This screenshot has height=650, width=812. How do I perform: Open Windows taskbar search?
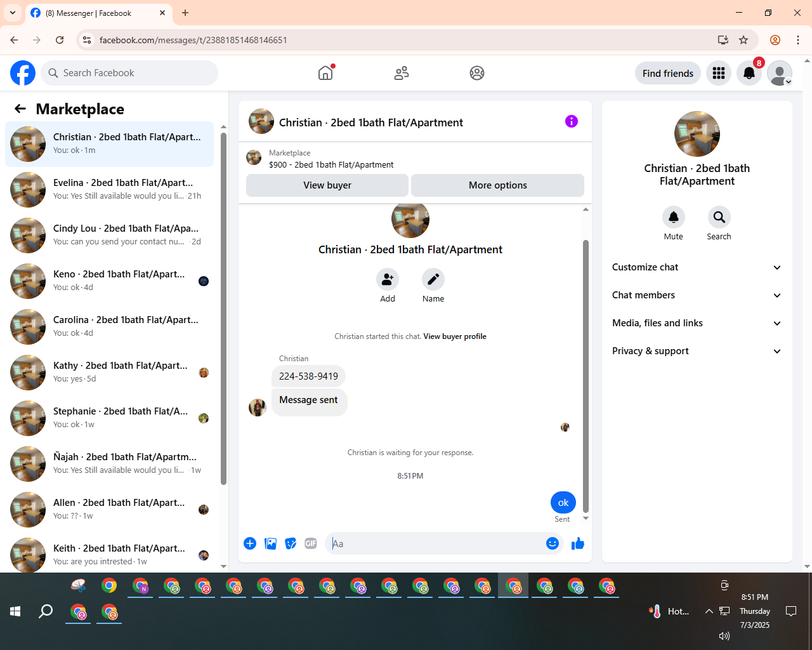[x=46, y=611]
